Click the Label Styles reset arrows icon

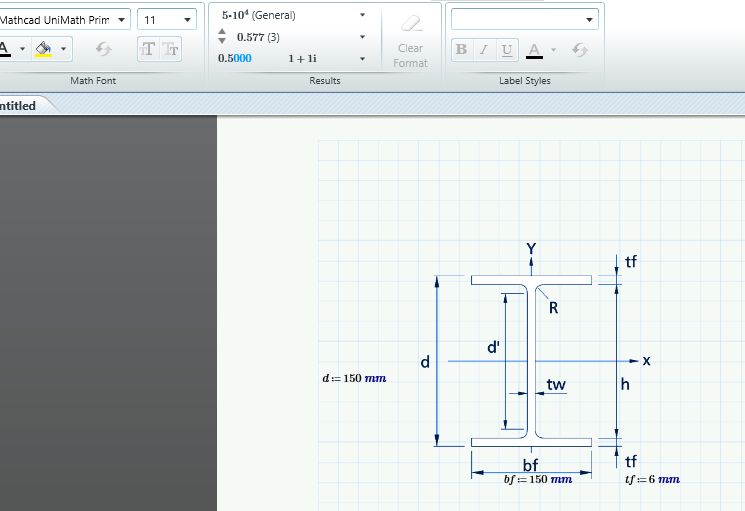click(580, 50)
